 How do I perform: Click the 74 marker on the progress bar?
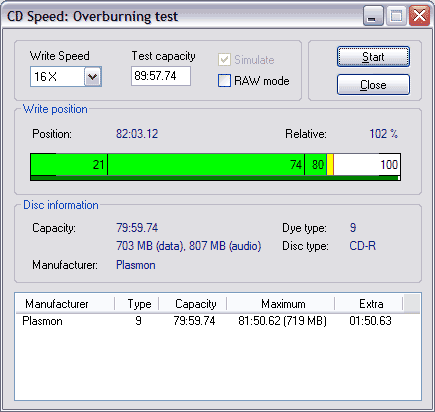click(x=296, y=165)
